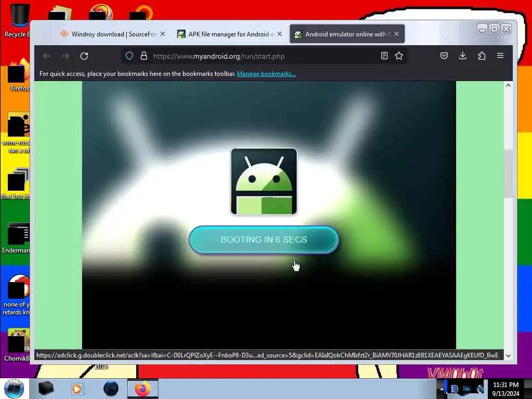Show hidden system tray icons arrow
Viewport: 532px width, 399px height.
(442, 389)
